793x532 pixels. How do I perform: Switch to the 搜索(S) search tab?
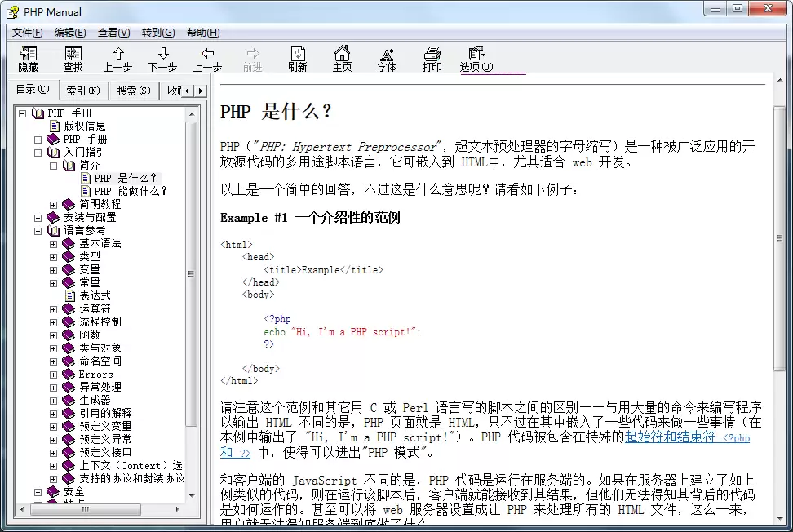(134, 91)
